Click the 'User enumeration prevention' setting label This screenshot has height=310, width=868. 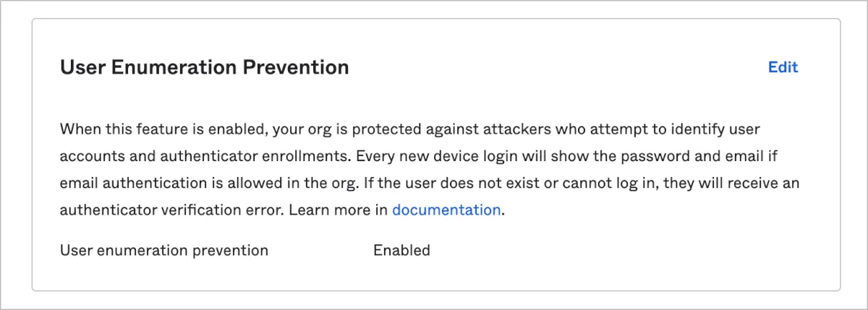tap(164, 251)
